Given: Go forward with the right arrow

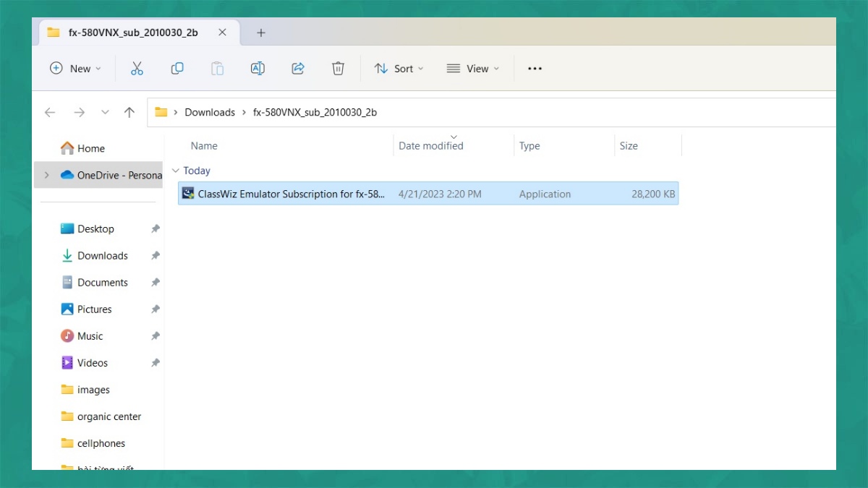Looking at the screenshot, I should coord(80,112).
